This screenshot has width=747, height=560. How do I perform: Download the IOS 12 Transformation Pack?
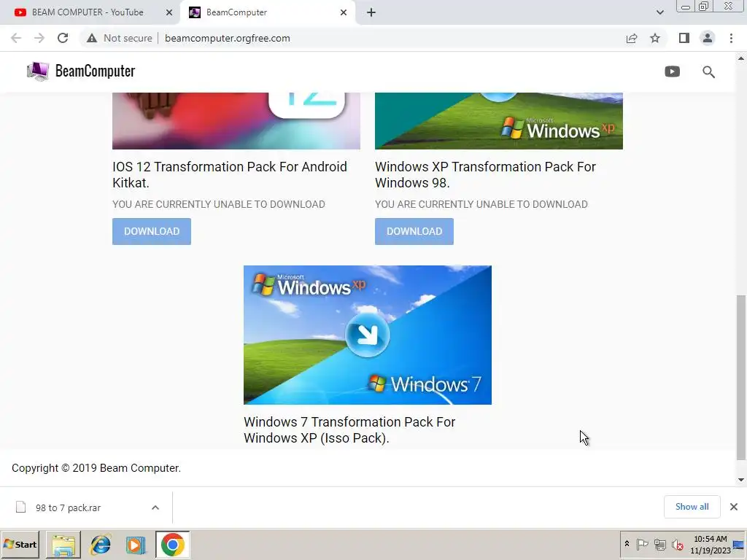152,231
